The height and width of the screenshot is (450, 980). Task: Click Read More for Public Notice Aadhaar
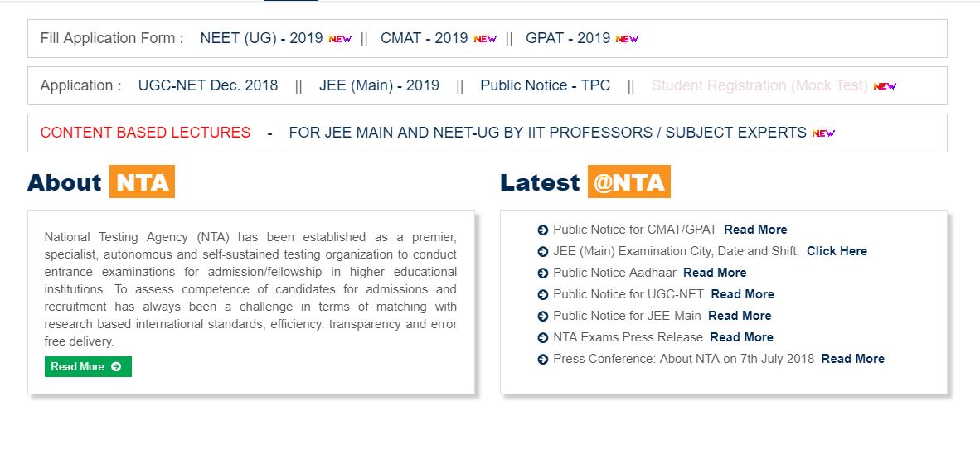(715, 273)
